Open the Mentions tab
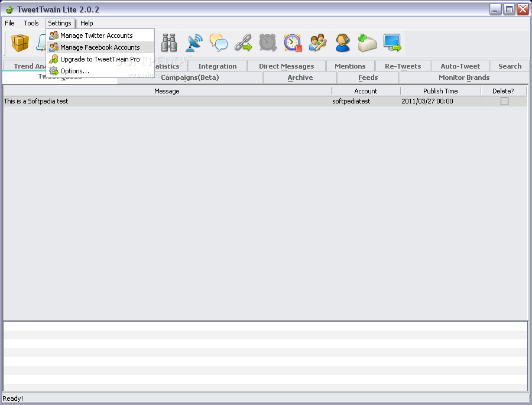 point(350,66)
